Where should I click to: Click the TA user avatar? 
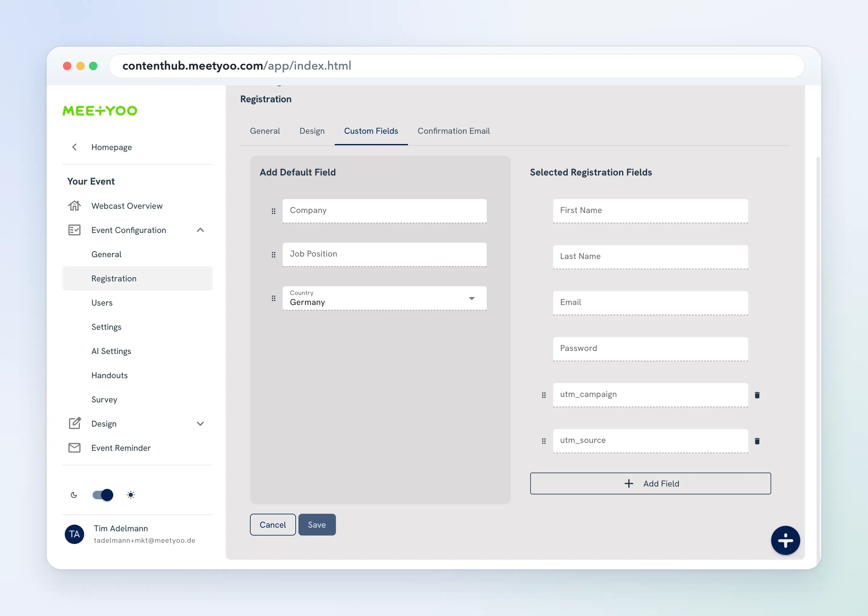pyautogui.click(x=74, y=534)
